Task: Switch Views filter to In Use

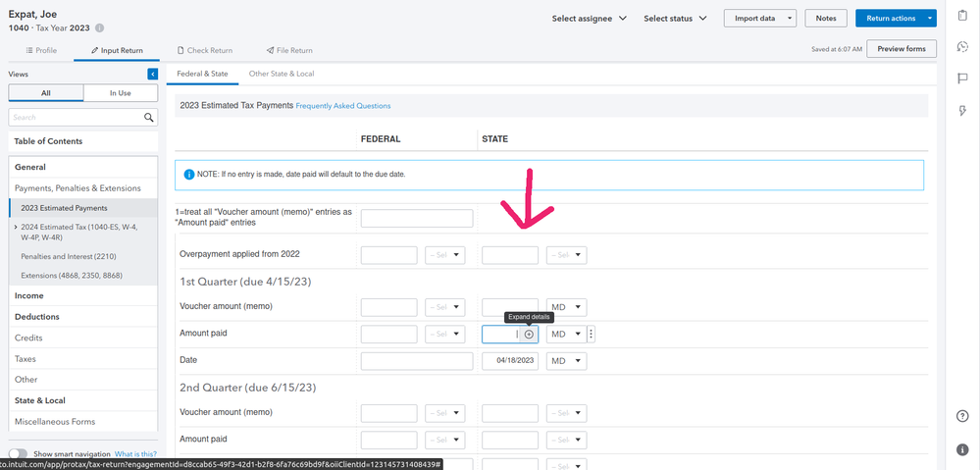Action: point(120,93)
